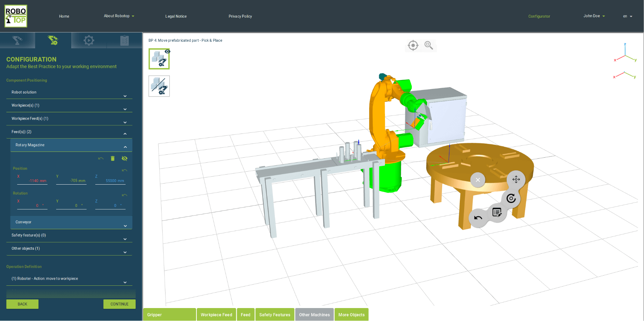Open the Legal Notice page
Image resolution: width=644 pixels, height=321 pixels.
[176, 16]
